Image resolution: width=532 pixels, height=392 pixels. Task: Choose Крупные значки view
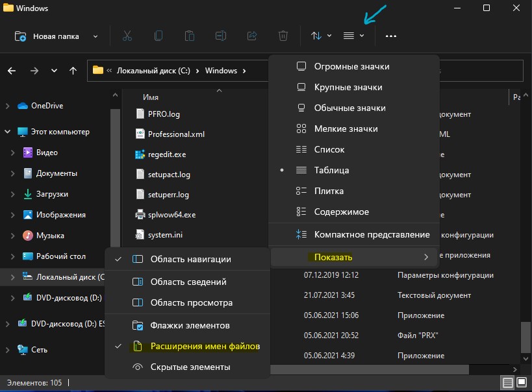[354, 87]
